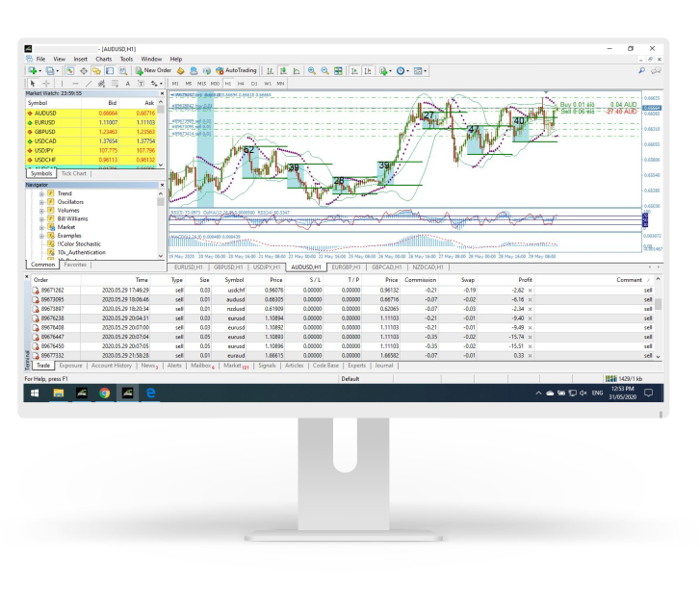The image size is (700, 610).
Task: Toggle Auto Scroll chart icon
Action: coord(354,70)
